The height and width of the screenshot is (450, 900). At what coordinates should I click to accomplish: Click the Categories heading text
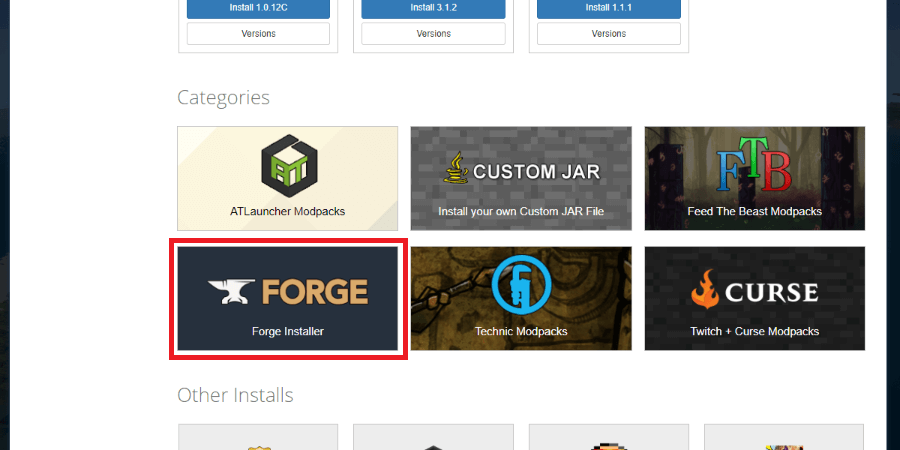point(223,98)
